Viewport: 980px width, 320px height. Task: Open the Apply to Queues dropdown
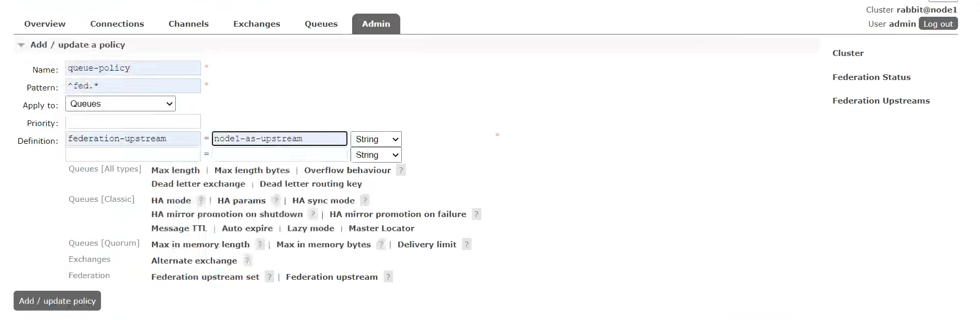[x=120, y=104]
